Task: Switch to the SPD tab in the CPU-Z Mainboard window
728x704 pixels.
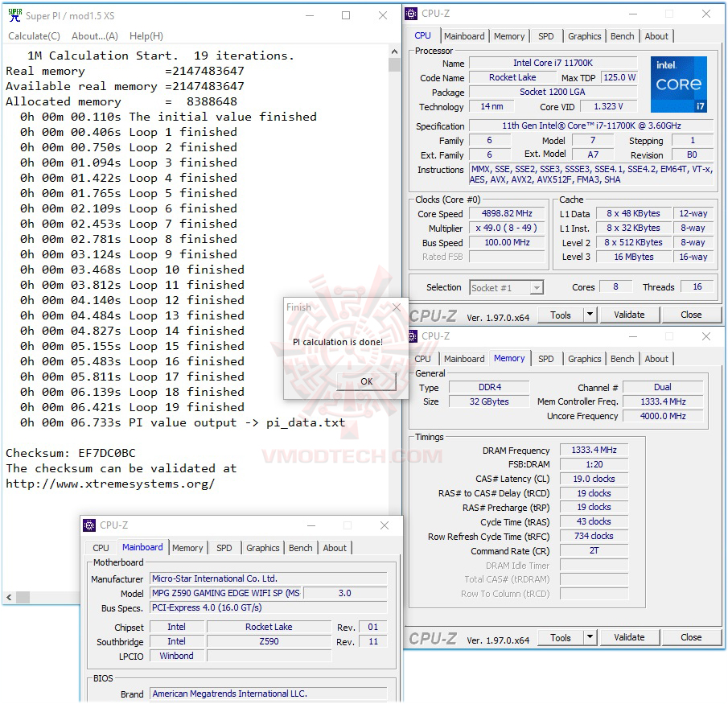Action: pos(224,548)
